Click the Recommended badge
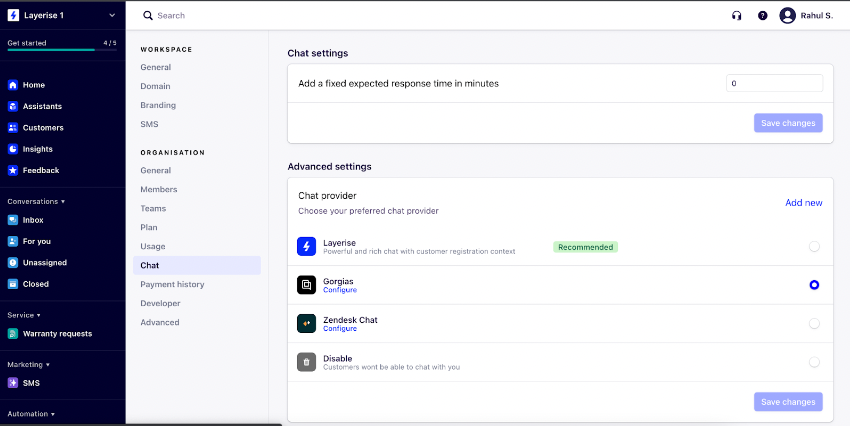This screenshot has width=852, height=426. point(585,247)
